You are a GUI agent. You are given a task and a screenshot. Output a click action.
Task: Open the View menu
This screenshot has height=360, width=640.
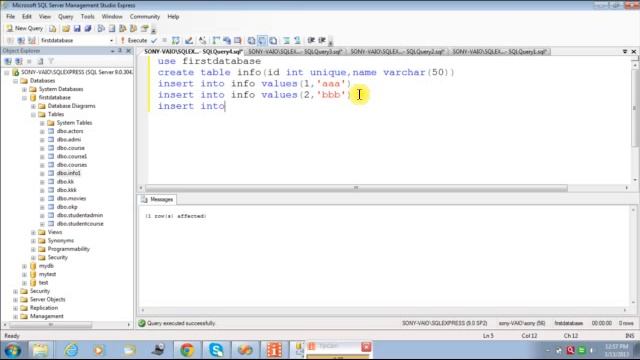tap(45, 17)
